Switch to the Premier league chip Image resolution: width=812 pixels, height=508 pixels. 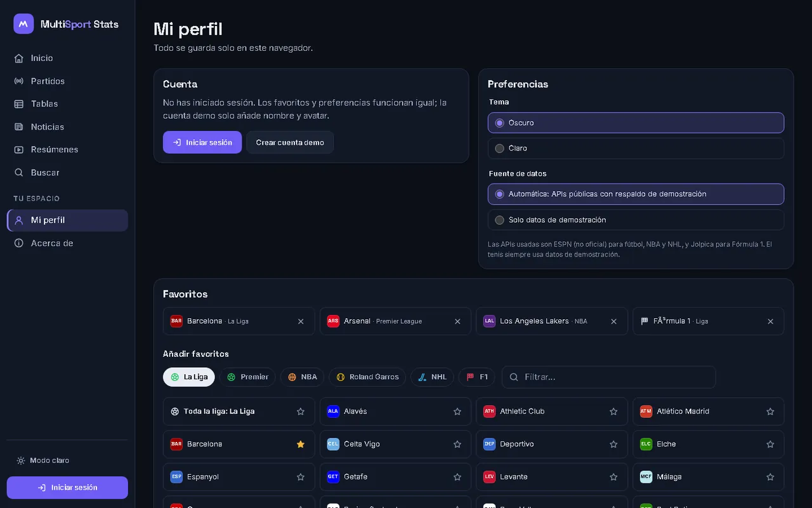click(x=248, y=377)
